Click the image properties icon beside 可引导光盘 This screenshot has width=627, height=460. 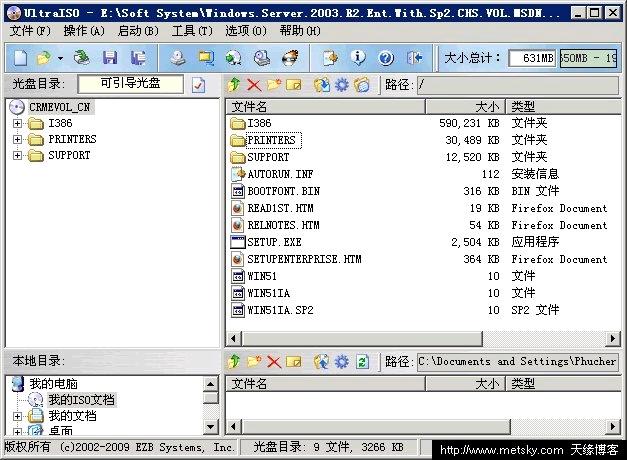click(198, 85)
